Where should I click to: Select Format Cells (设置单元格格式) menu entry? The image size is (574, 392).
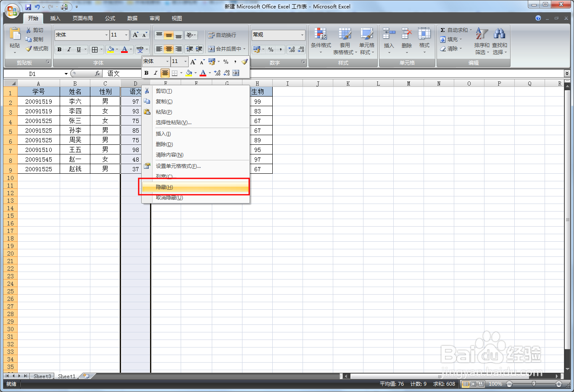(196, 166)
